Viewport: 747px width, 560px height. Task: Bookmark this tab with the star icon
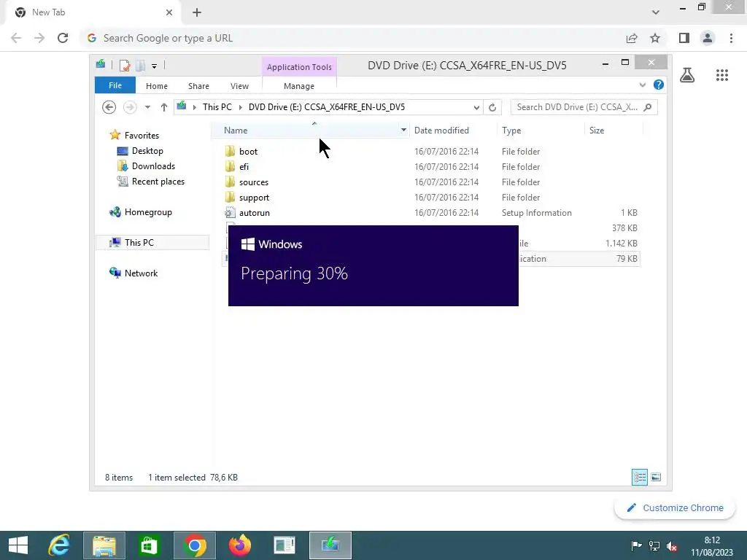pyautogui.click(x=655, y=38)
